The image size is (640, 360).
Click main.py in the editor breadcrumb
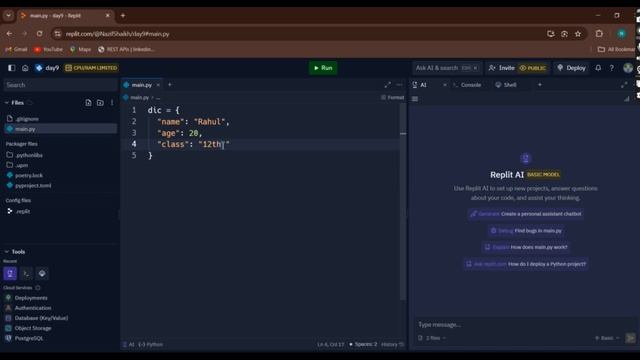pyautogui.click(x=139, y=98)
